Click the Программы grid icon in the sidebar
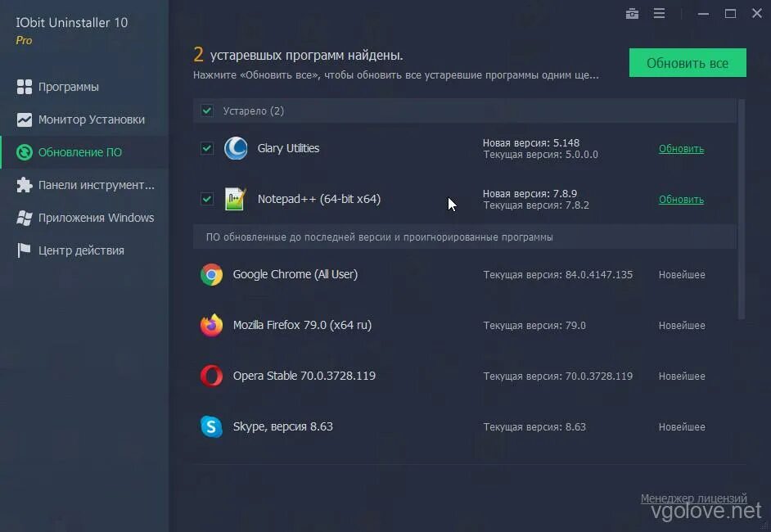This screenshot has height=532, width=771. coord(24,87)
